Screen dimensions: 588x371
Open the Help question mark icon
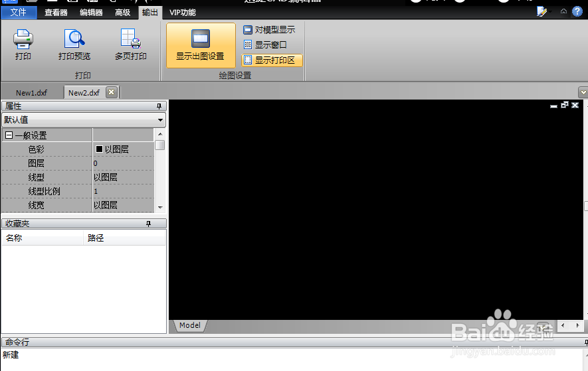pyautogui.click(x=577, y=11)
